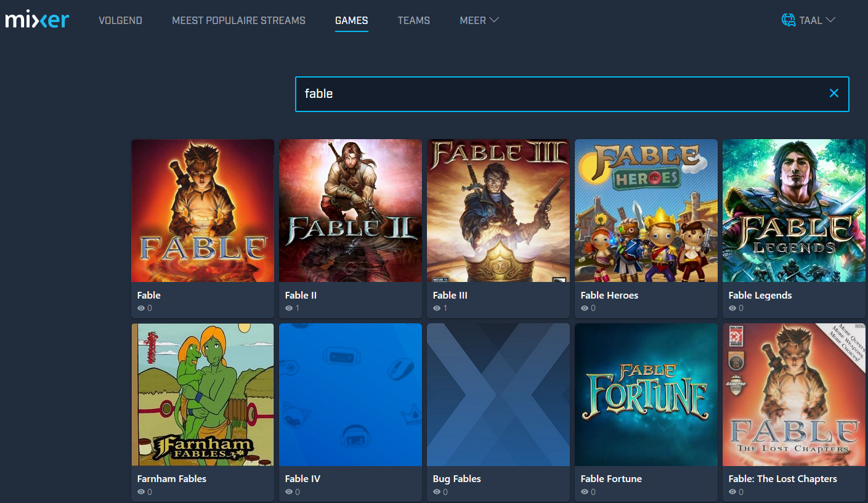Open the Fable Fortune cover thumbnail
Viewport: 868px width, 503px height.
pos(646,395)
